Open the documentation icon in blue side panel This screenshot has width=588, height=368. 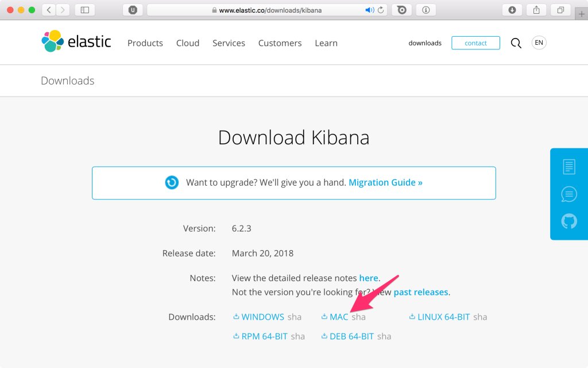tap(569, 167)
